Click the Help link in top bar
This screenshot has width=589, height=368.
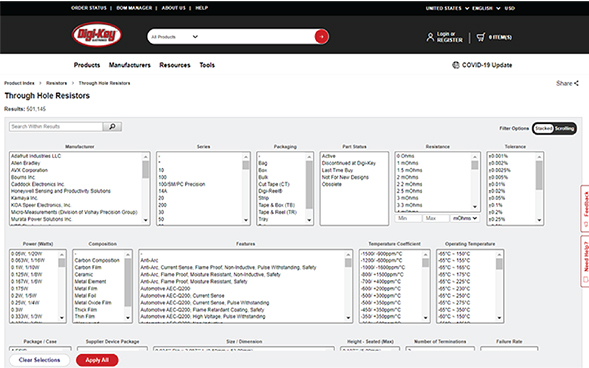[x=201, y=8]
